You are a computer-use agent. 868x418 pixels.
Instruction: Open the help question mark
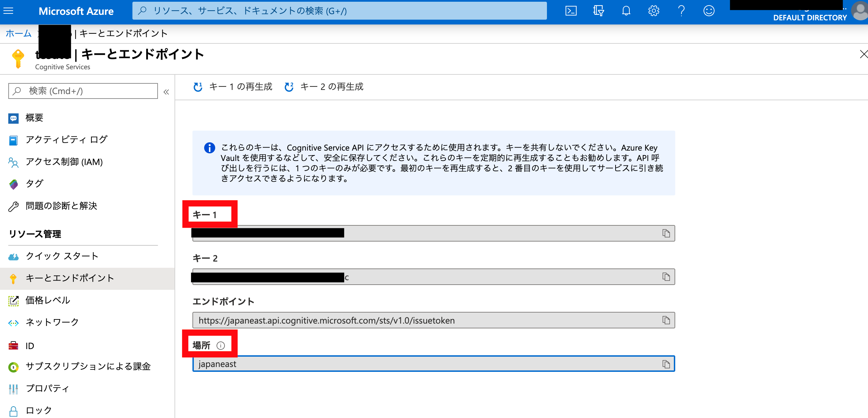[681, 11]
